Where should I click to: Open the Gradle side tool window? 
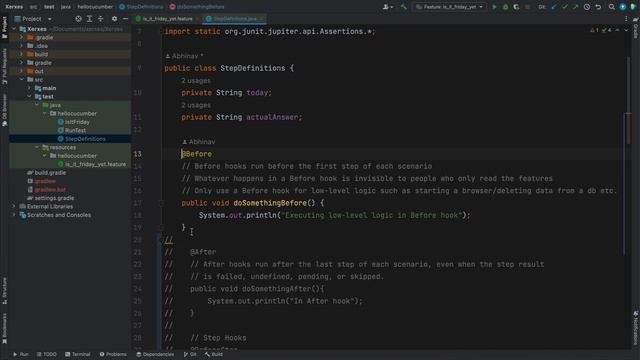[x=636, y=29]
